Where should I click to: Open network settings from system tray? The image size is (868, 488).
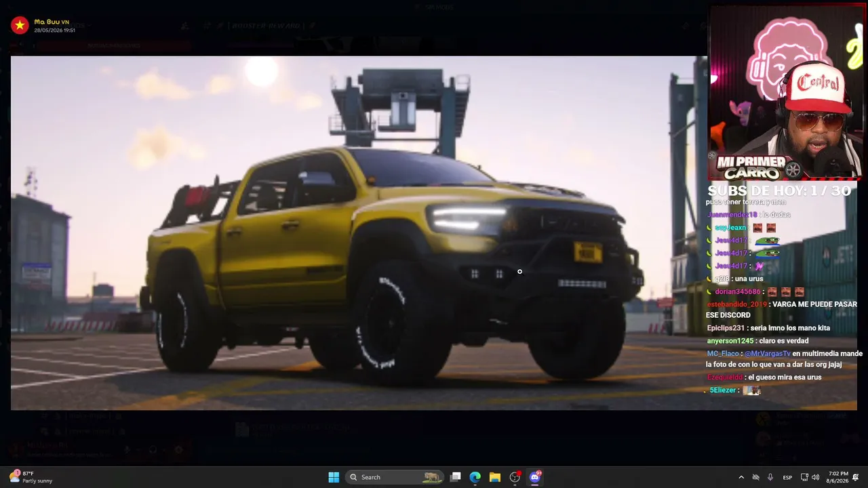pos(804,477)
